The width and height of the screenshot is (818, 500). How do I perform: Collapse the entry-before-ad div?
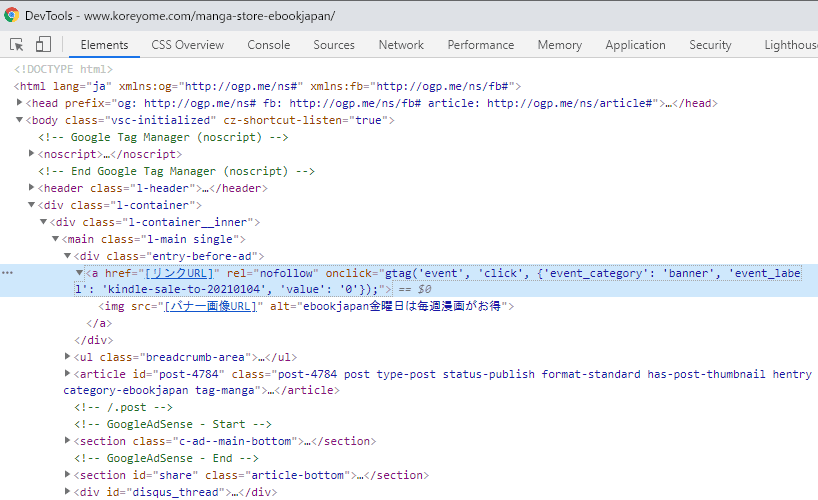pos(67,256)
